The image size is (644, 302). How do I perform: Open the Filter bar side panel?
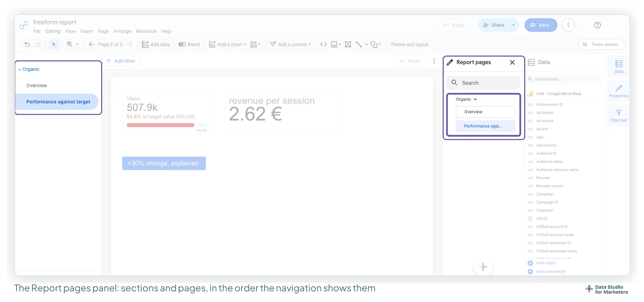[x=619, y=115]
